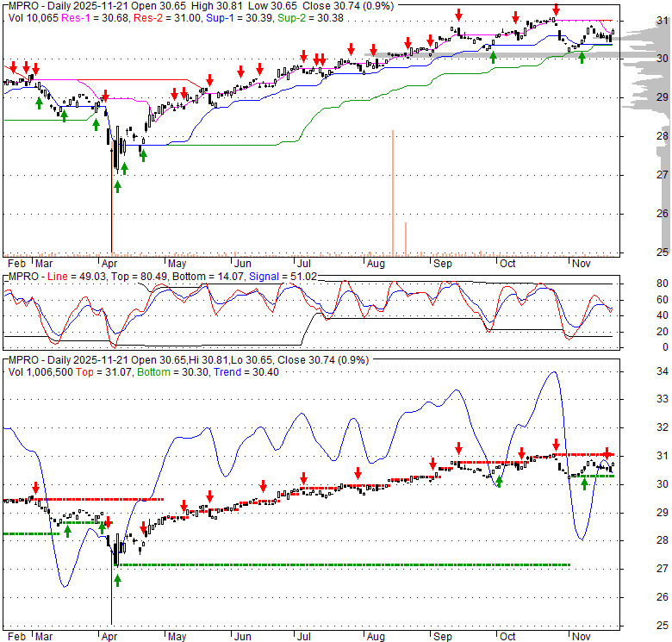This screenshot has width=672, height=642.
Task: Click the red down arrow above the late-October high in the top chart
Action: tap(556, 9)
